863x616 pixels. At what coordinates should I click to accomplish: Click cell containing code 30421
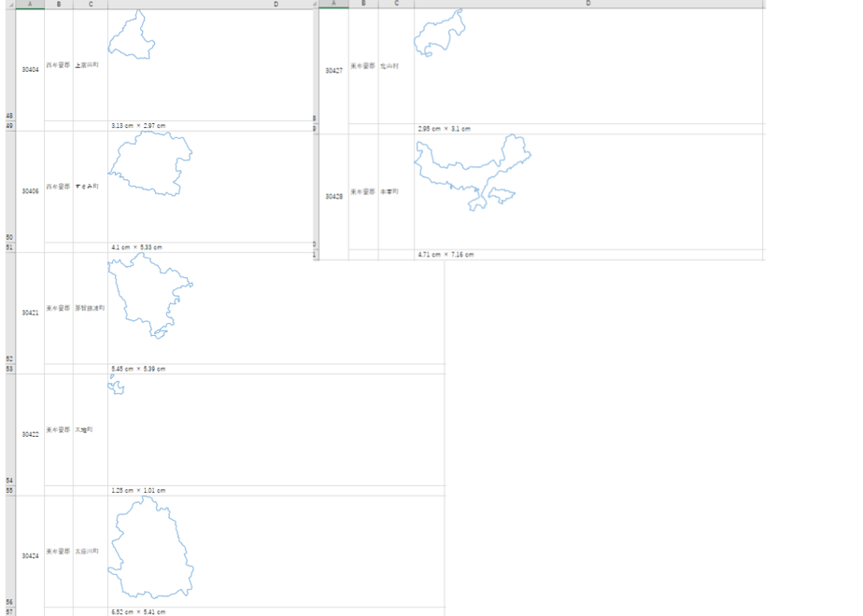coord(30,313)
